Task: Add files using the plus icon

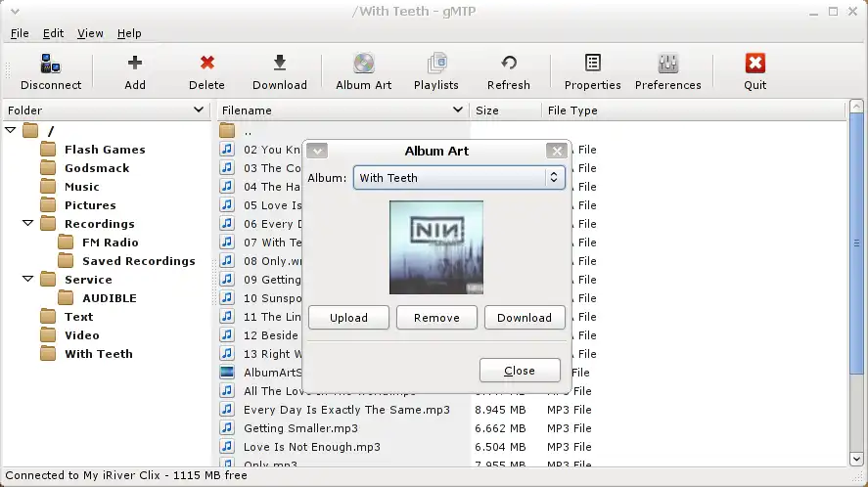Action: tap(134, 63)
